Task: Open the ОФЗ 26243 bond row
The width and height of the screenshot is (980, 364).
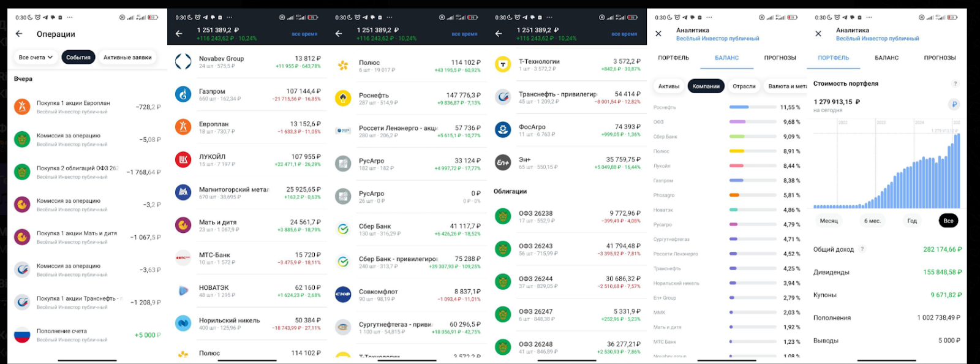Action: (x=568, y=249)
